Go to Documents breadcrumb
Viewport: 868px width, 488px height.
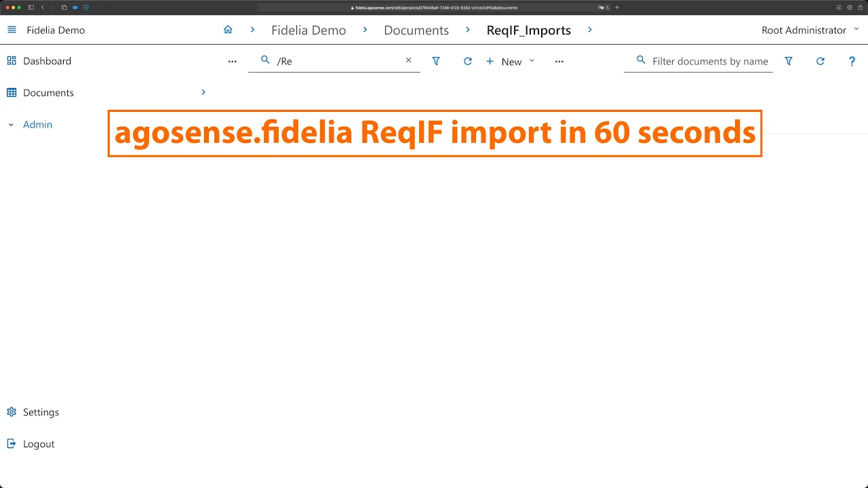tap(416, 30)
